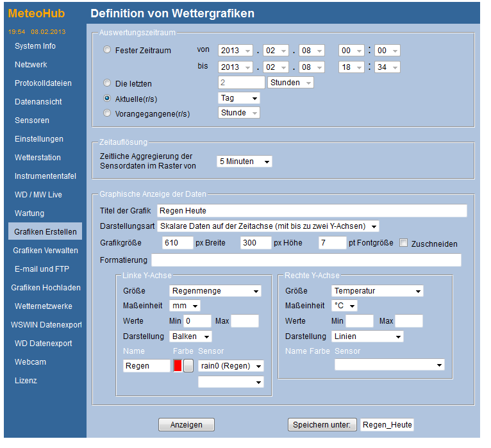Click the Formatierung input field
Image resolution: width=491 pixels, height=448 pixels.
tap(306, 260)
